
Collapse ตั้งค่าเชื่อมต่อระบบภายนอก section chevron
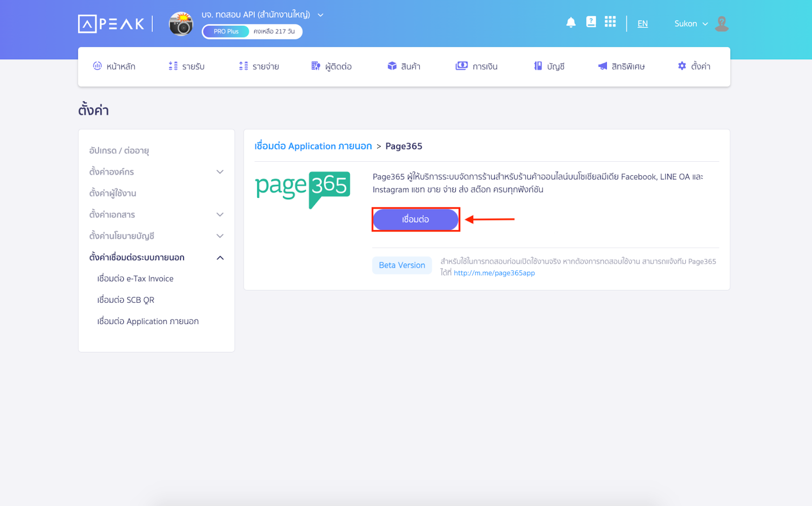(220, 258)
